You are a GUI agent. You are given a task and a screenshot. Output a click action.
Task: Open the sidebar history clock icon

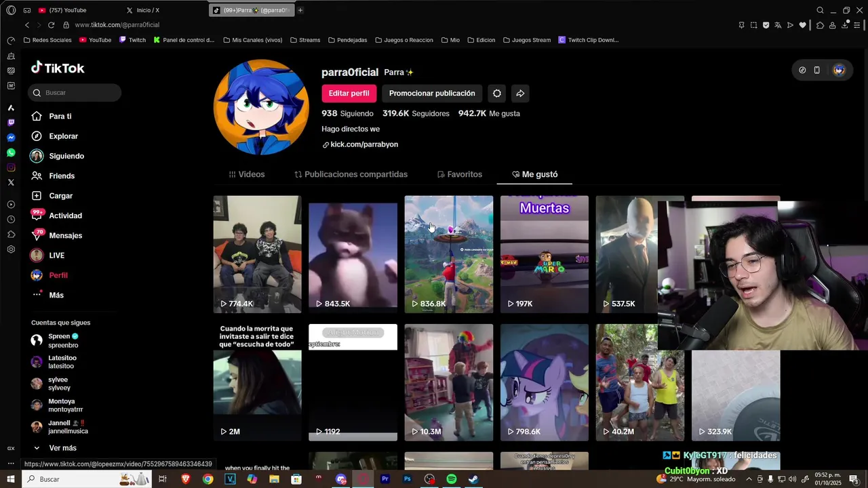11,220
